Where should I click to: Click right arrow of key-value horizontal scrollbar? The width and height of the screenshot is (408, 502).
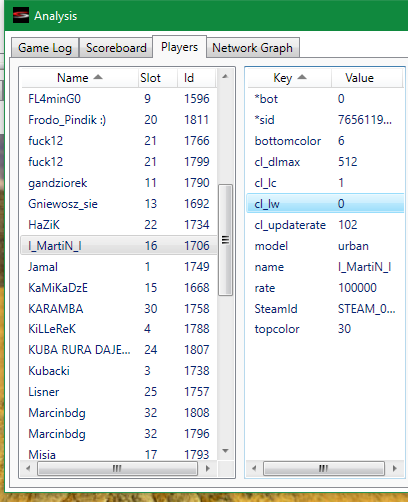395,468
